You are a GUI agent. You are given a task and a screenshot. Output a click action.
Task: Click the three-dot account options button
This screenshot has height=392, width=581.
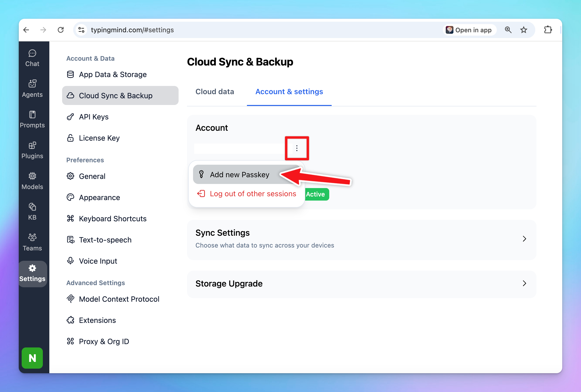pyautogui.click(x=297, y=148)
